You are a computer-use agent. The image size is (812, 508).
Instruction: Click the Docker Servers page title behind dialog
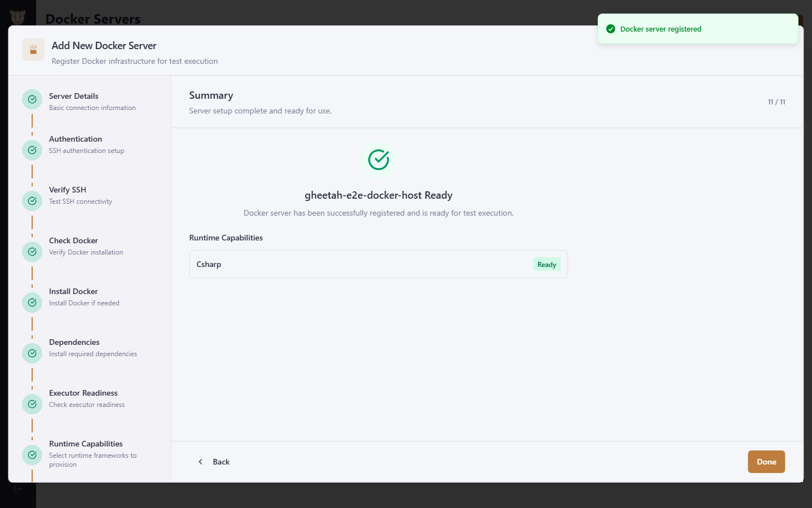(x=93, y=19)
